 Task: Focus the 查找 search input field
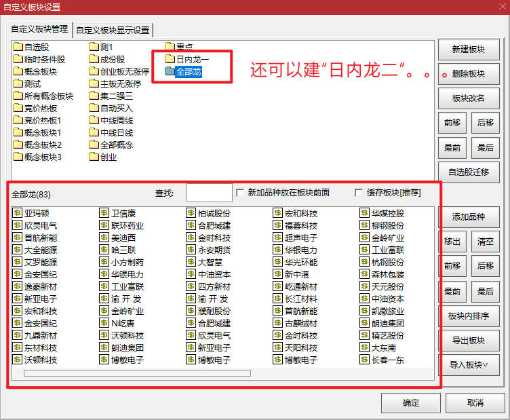point(210,193)
